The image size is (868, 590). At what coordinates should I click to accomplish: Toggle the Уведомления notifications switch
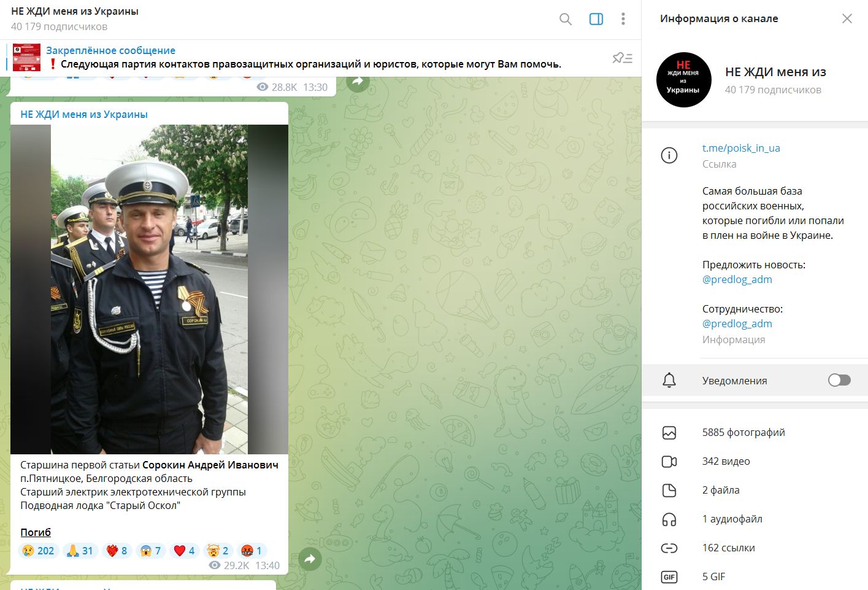click(839, 380)
